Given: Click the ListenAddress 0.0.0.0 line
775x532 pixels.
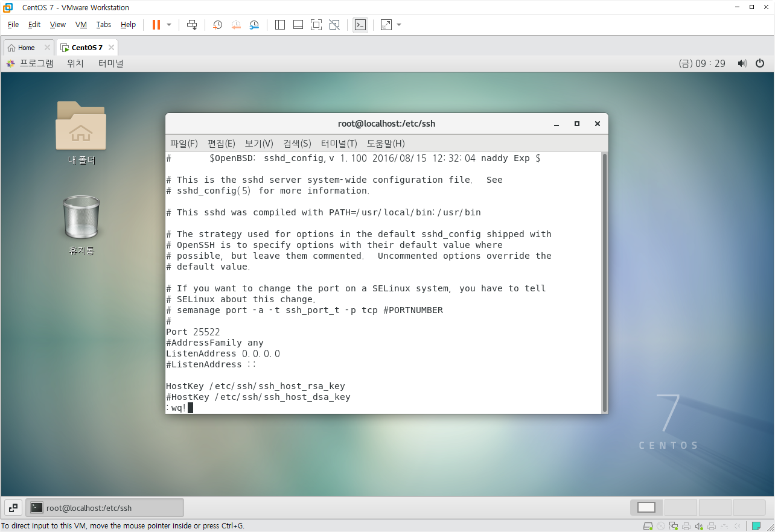Looking at the screenshot, I should tap(223, 353).
